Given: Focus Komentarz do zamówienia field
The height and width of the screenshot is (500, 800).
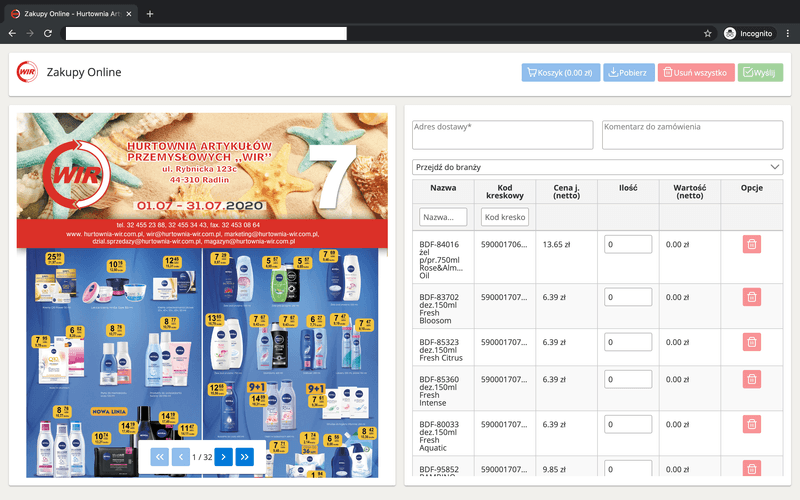Looking at the screenshot, I should tap(692, 135).
